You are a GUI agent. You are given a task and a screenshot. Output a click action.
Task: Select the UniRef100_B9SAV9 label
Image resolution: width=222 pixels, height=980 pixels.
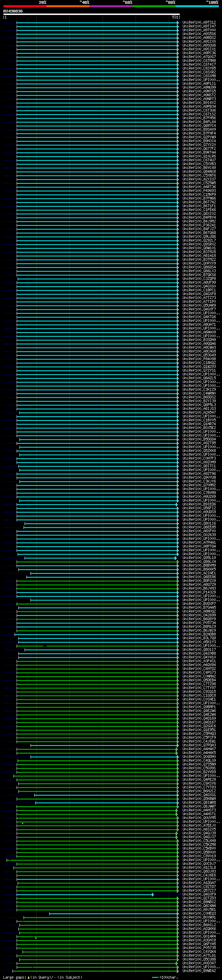coord(199,129)
